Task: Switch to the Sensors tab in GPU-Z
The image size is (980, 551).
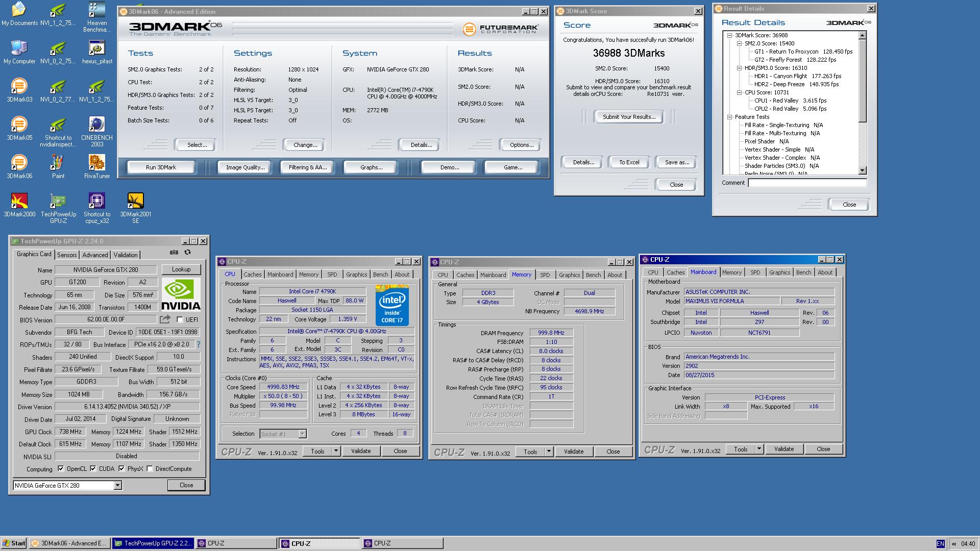Action: tap(67, 255)
